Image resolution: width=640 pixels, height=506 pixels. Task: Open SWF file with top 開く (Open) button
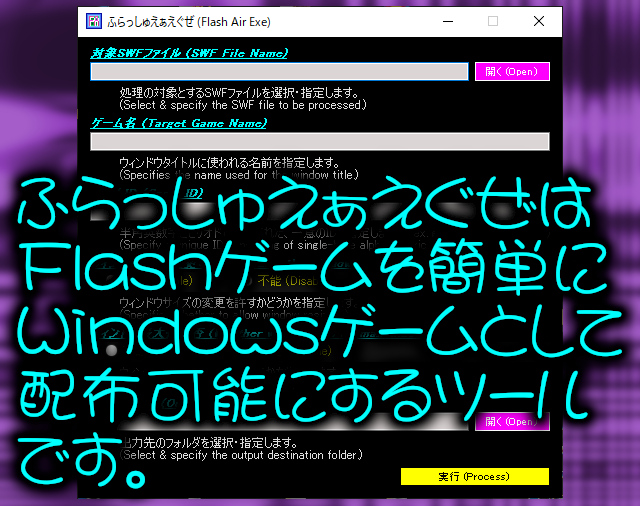[x=512, y=72]
